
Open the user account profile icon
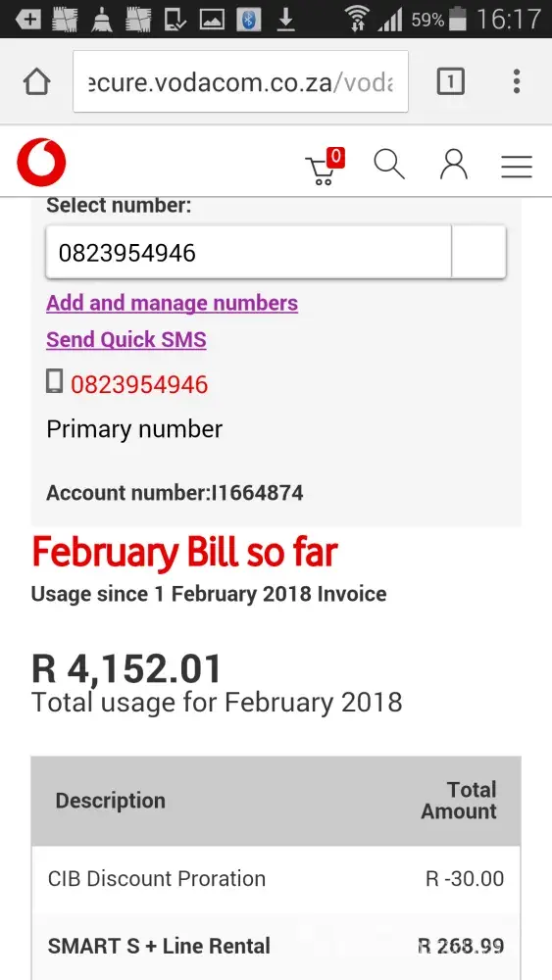coord(454,165)
